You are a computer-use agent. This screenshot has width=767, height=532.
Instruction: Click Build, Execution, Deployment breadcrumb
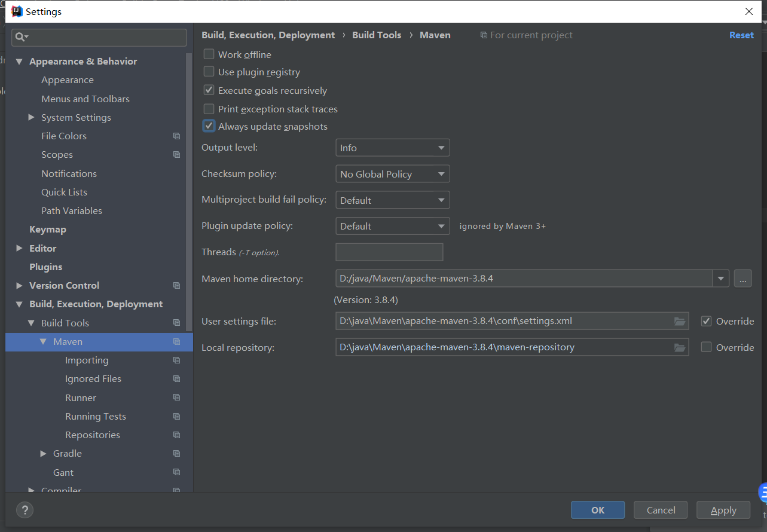pos(268,35)
